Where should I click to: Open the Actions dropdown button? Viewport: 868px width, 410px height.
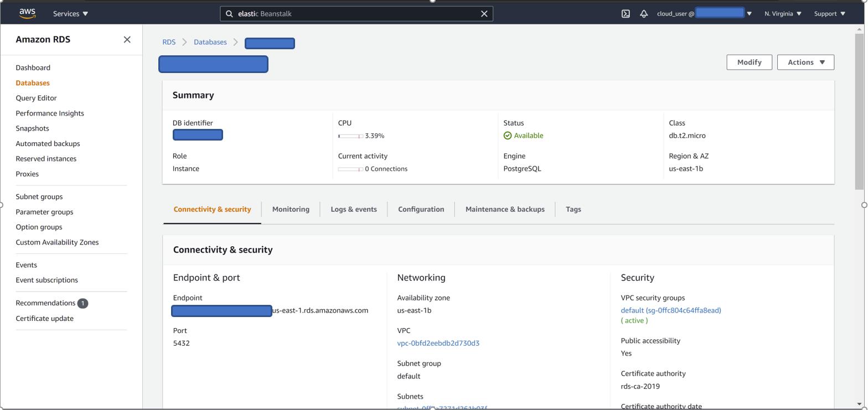click(x=805, y=63)
